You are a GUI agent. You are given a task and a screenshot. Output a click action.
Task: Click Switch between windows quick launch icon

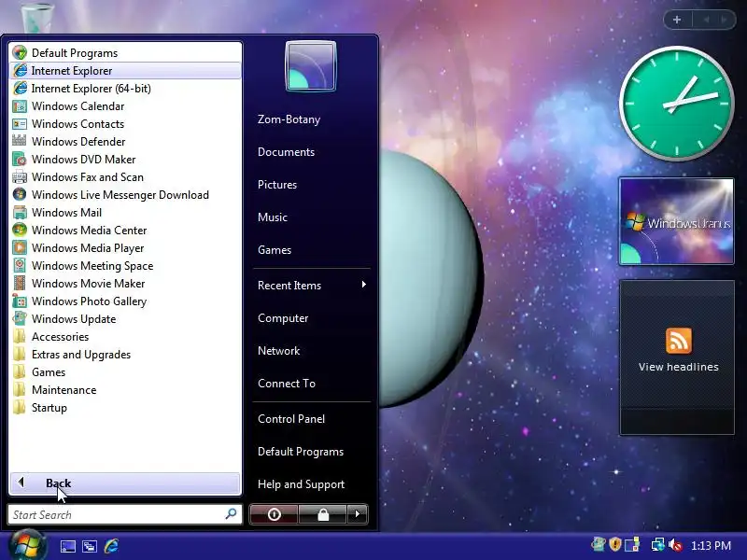(90, 546)
